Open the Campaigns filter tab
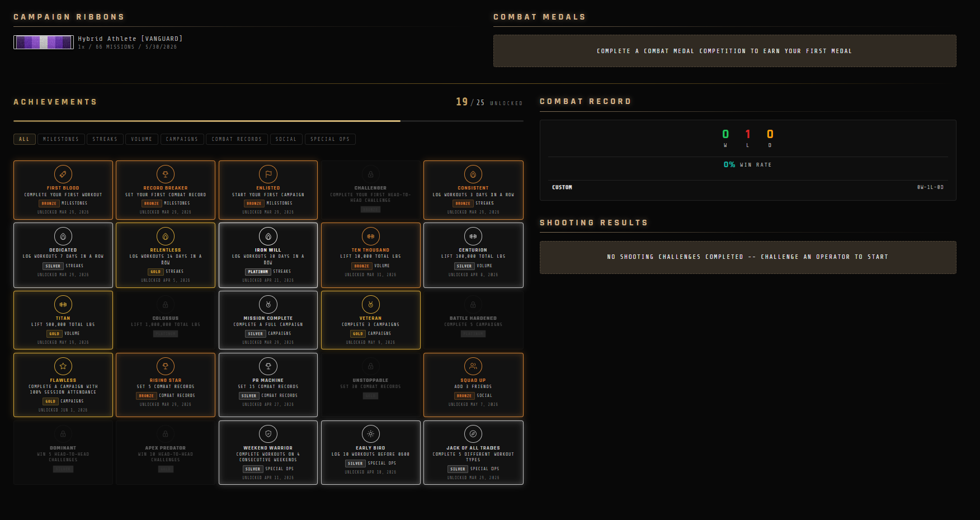Viewport: 980px width, 520px height. point(182,139)
